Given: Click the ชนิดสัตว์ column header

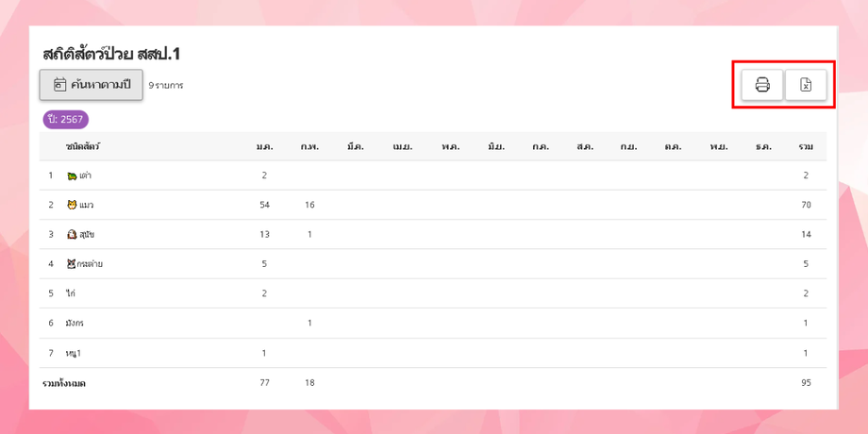Looking at the screenshot, I should point(83,146).
